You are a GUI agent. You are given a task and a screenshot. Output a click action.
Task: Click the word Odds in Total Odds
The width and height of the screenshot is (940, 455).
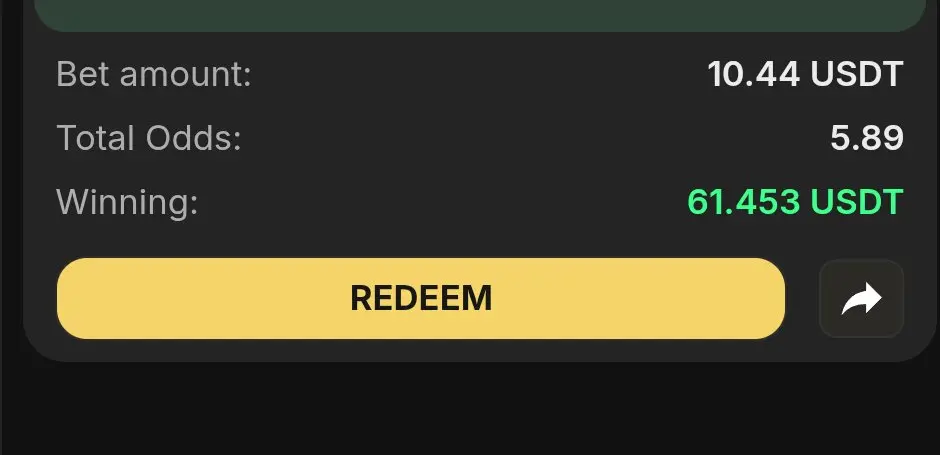pyautogui.click(x=193, y=138)
